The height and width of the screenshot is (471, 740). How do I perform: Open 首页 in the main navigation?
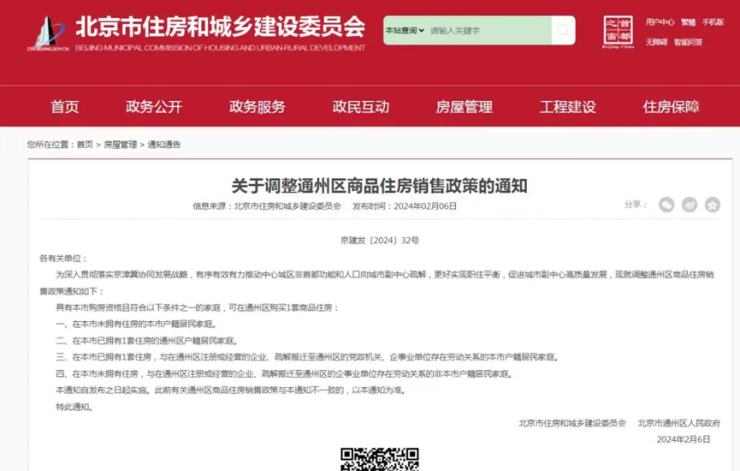[x=65, y=107]
